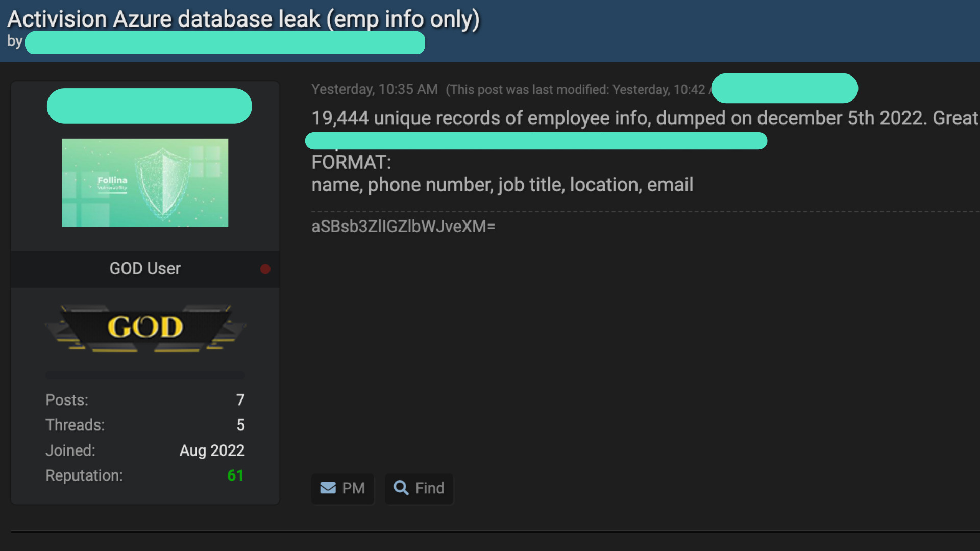This screenshot has width=980, height=551.
Task: Click the 'Joined:' label
Action: (70, 450)
